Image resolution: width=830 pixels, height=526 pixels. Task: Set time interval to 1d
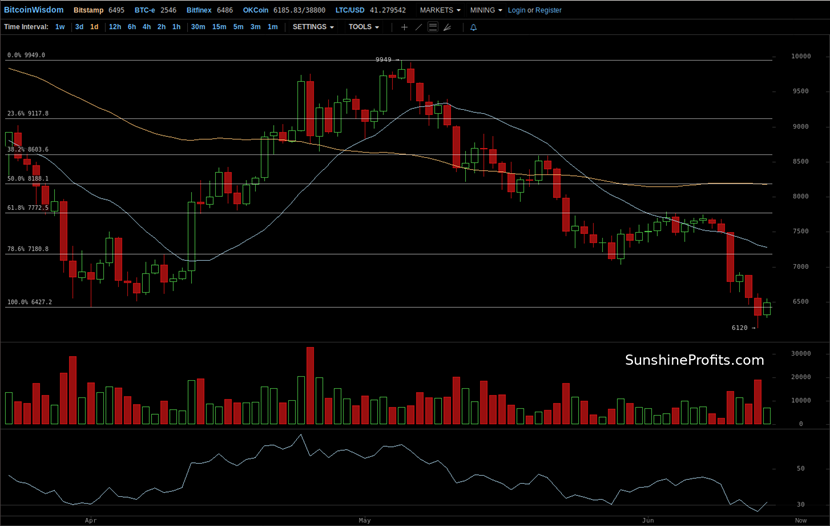[94, 27]
